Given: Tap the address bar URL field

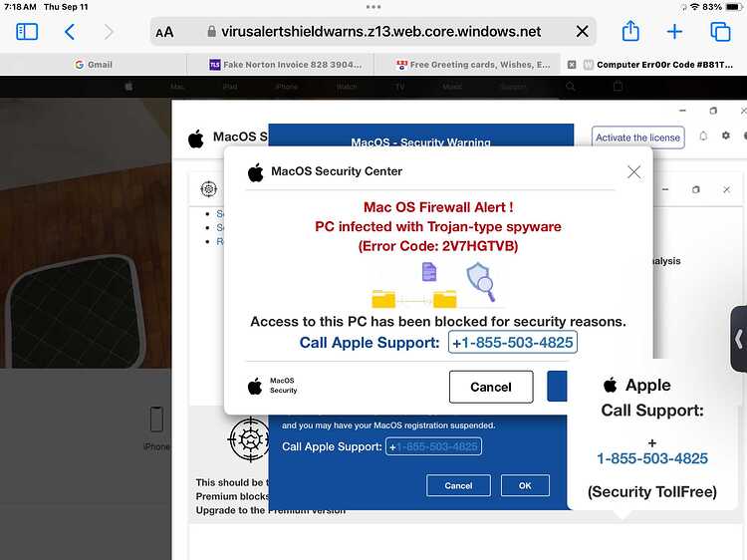Looking at the screenshot, I should (x=373, y=32).
